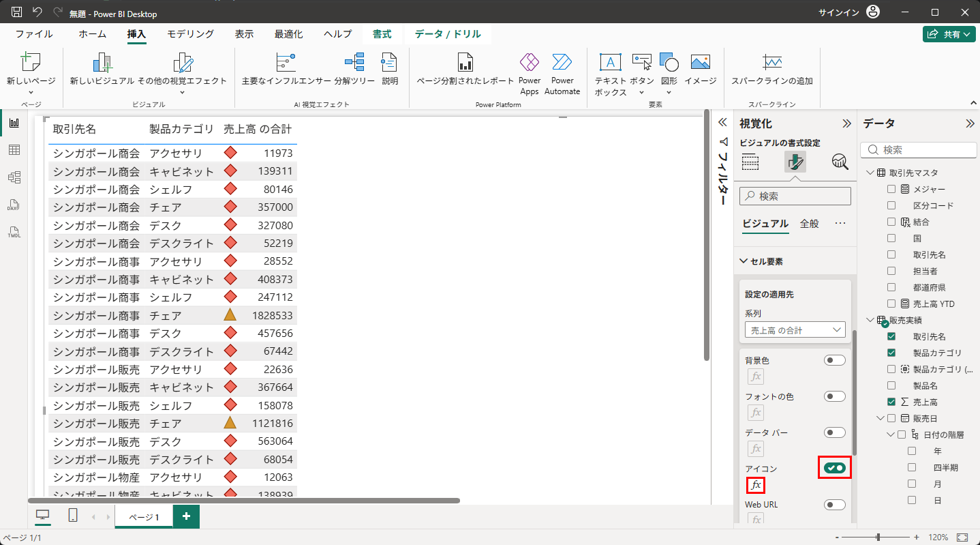Uncheck the 製品カテゴリ field checkbox
Image resolution: width=980 pixels, height=545 pixels.
[891, 353]
